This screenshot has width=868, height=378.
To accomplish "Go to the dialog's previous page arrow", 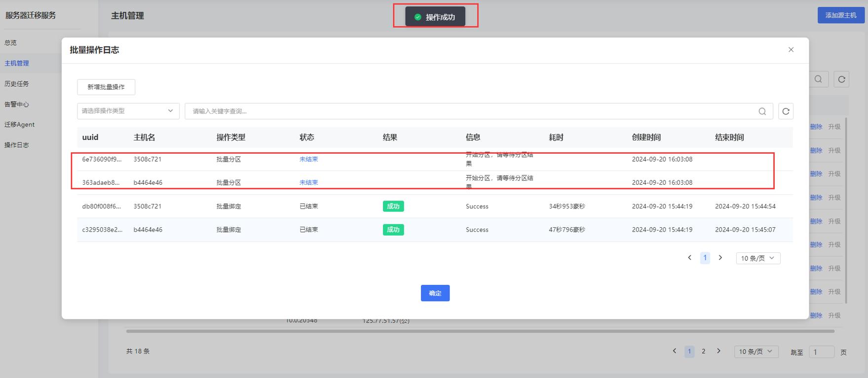I will [x=690, y=258].
